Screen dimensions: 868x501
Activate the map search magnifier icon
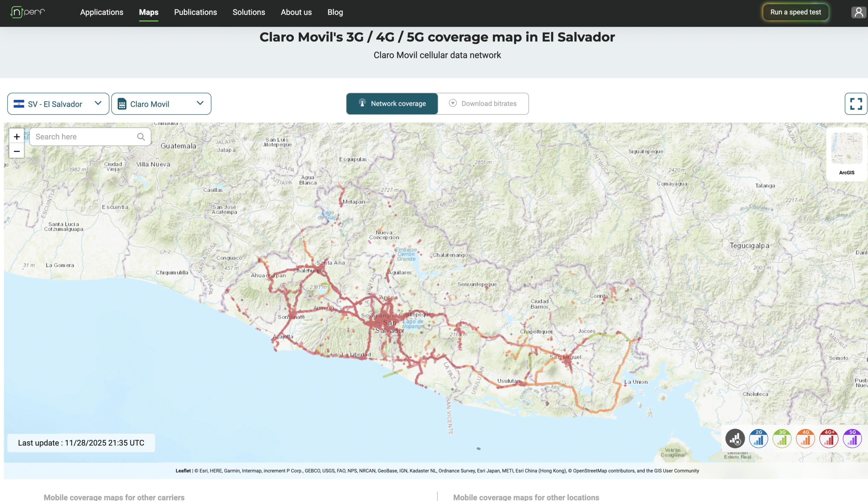tap(141, 137)
